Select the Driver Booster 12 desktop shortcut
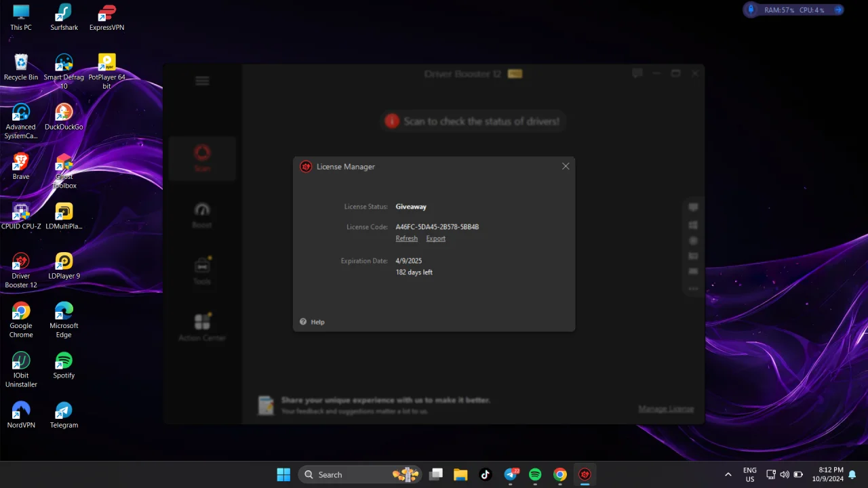The width and height of the screenshot is (868, 488). (21, 270)
